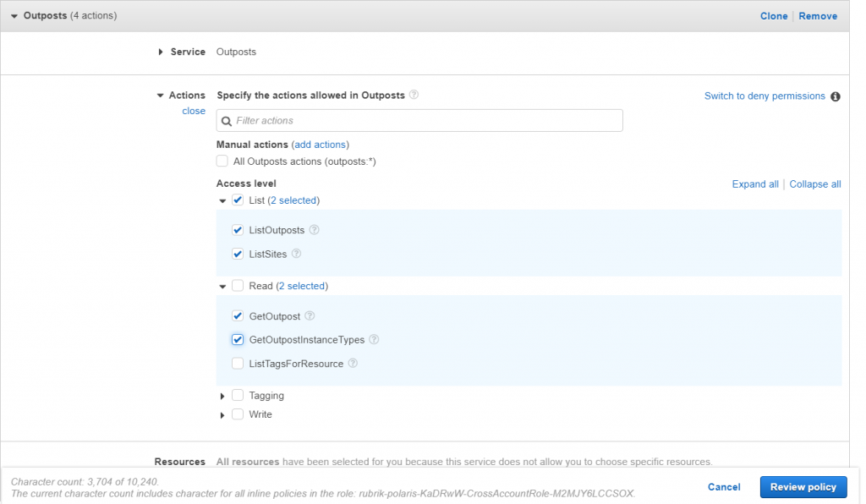
Task: Open help icon next to GetOutpost
Action: pyautogui.click(x=310, y=315)
